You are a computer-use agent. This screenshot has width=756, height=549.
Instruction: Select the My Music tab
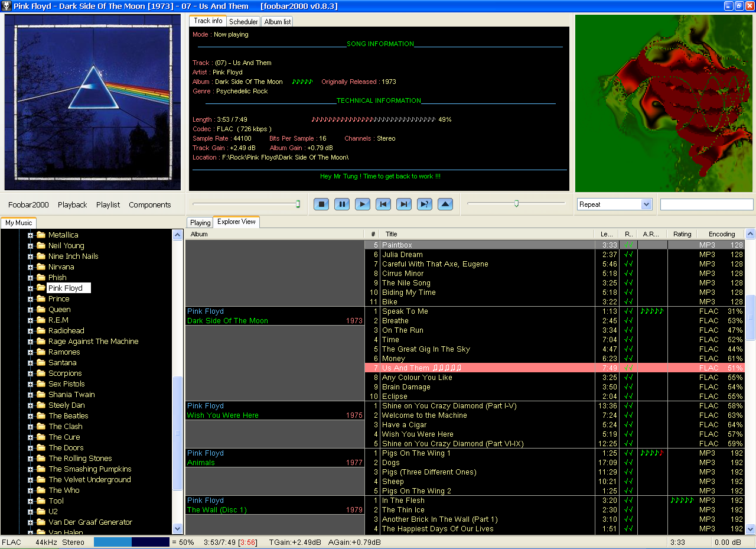tap(19, 223)
